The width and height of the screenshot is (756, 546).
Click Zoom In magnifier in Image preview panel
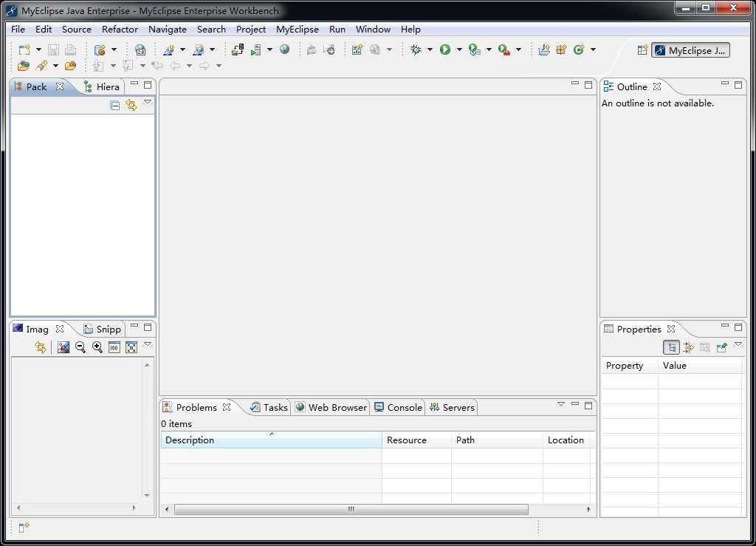tap(97, 347)
